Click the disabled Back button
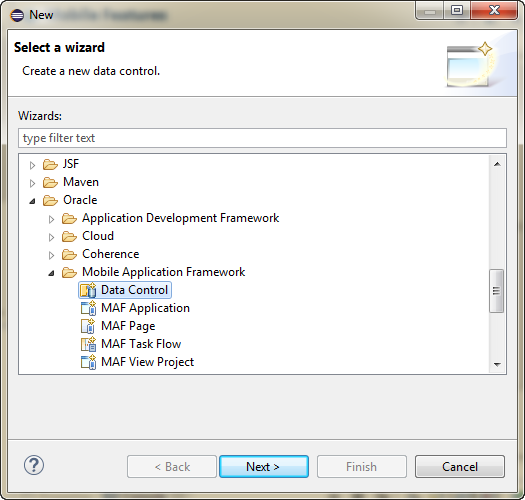 pos(172,466)
